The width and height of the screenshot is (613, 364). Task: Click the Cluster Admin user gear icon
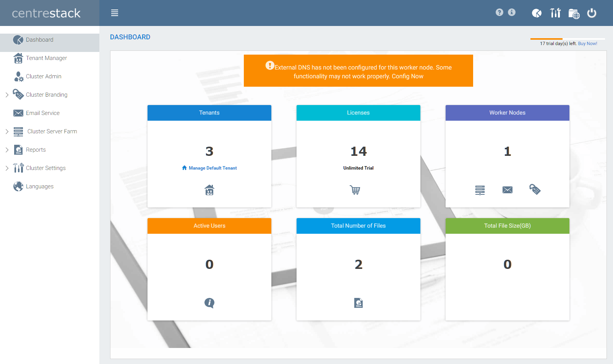19,77
